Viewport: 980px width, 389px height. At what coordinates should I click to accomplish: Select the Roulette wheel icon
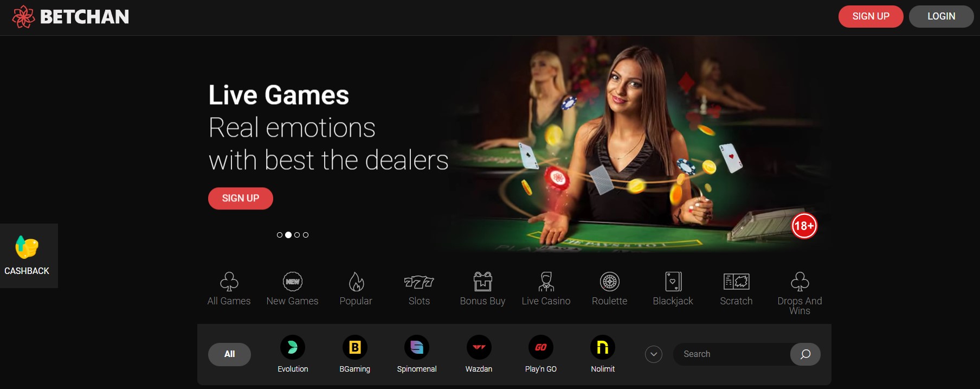(x=610, y=282)
